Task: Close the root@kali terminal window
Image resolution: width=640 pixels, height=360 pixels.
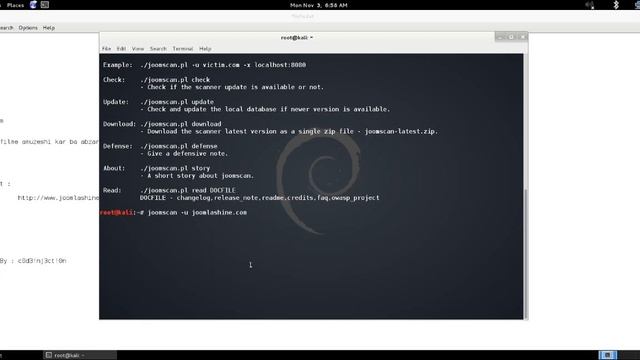Action: point(522,37)
